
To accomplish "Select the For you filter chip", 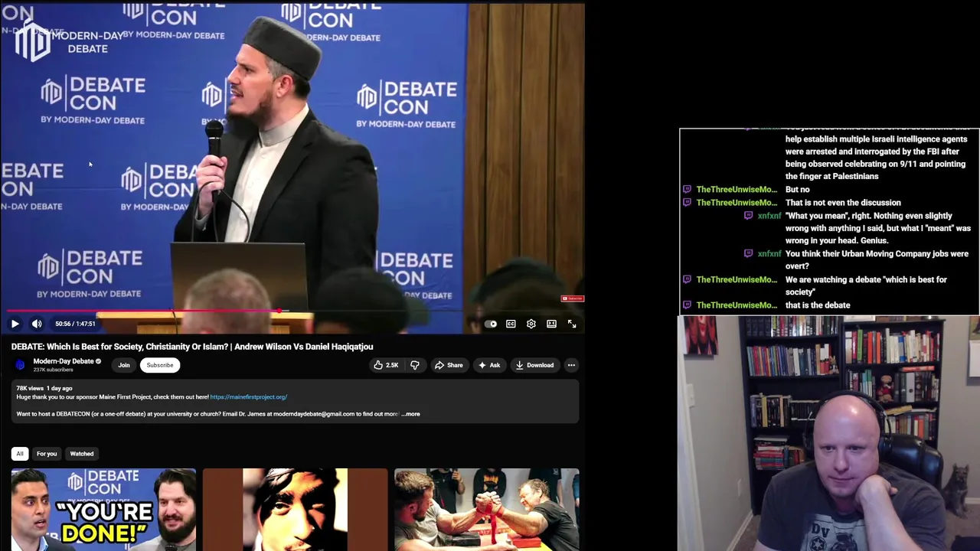I will tap(47, 454).
